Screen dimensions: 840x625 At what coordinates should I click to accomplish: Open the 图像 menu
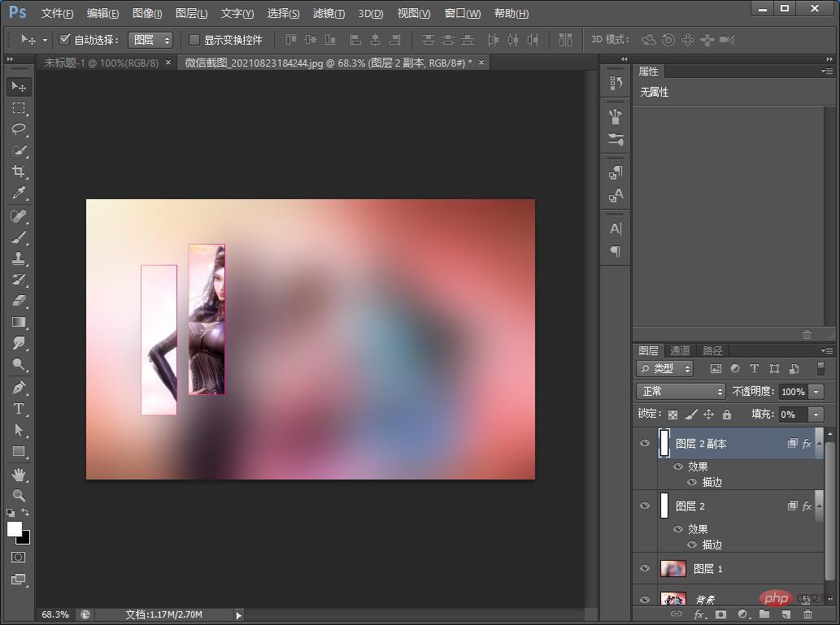point(147,13)
